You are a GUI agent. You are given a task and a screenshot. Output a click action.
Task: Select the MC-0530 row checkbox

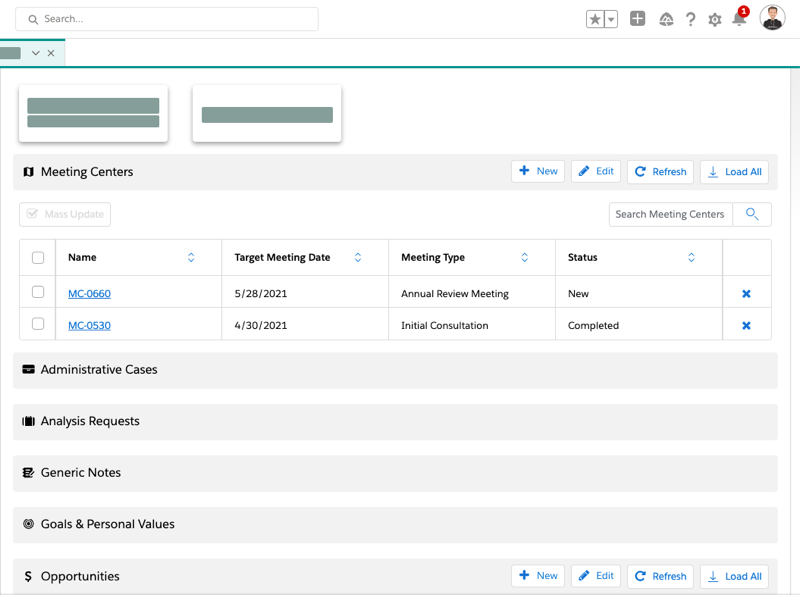click(x=38, y=325)
